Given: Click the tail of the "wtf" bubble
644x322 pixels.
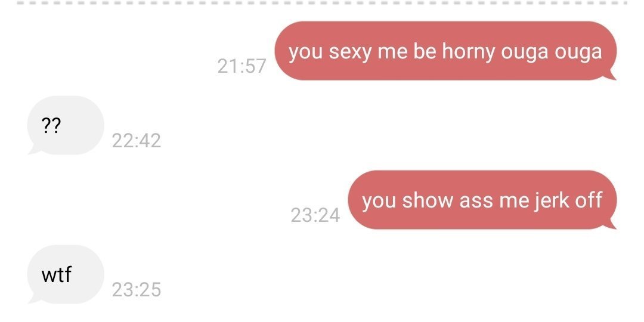Looking at the screenshot, I should (x=34, y=299).
